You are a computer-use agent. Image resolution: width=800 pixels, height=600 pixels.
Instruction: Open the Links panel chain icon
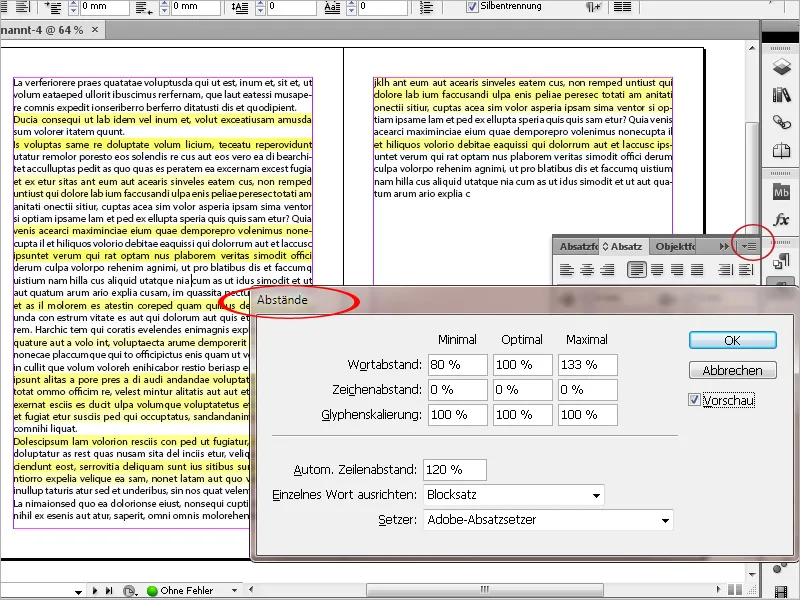coord(781,122)
